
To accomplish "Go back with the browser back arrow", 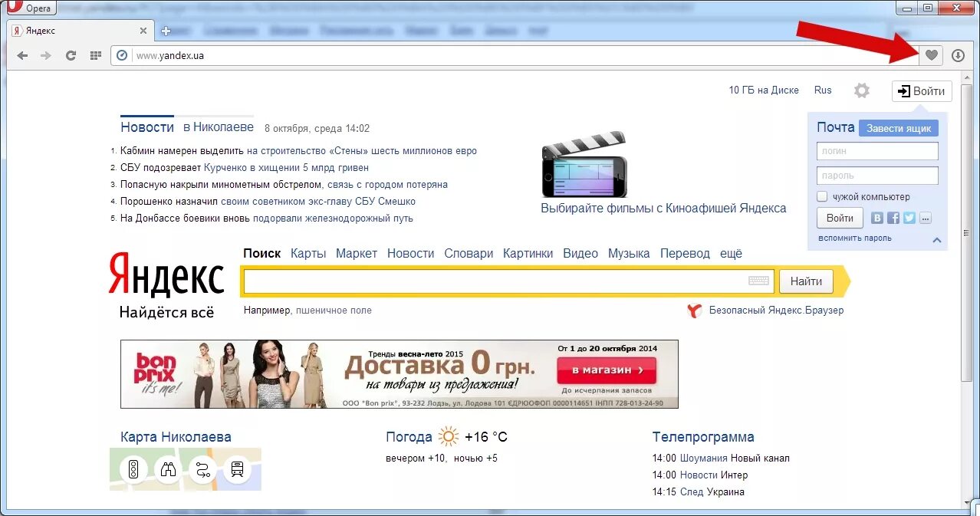I will (22, 55).
